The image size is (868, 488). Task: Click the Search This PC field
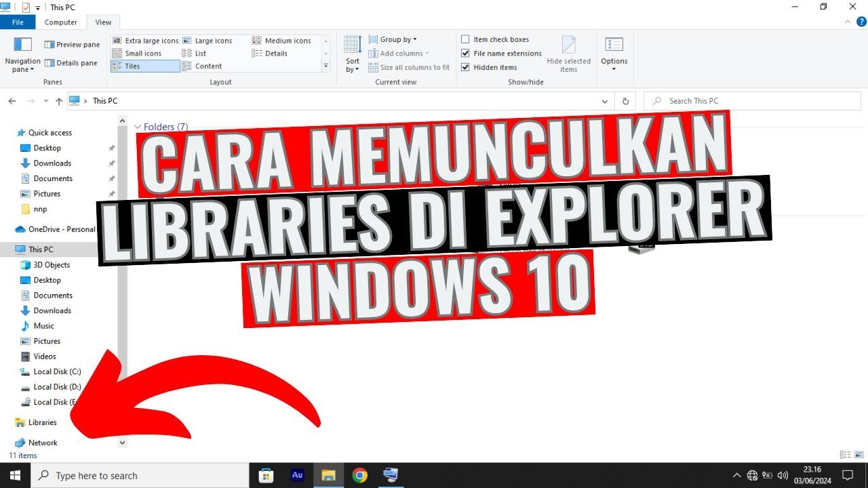(x=752, y=101)
